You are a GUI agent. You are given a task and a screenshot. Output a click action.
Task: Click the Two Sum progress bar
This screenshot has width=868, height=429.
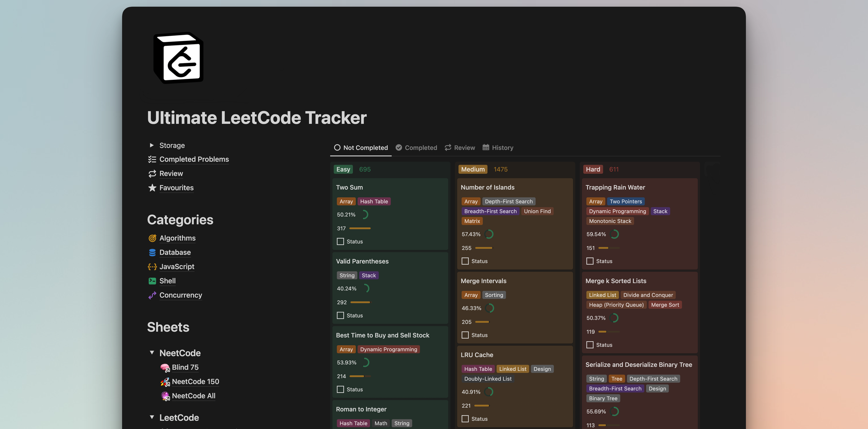click(x=360, y=229)
